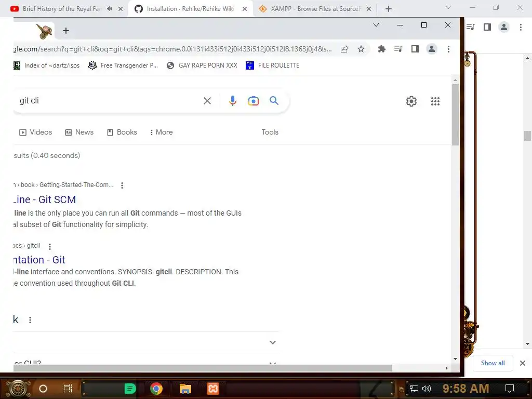Open XAMPP from the taskbar
532x399 pixels.
(x=213, y=389)
